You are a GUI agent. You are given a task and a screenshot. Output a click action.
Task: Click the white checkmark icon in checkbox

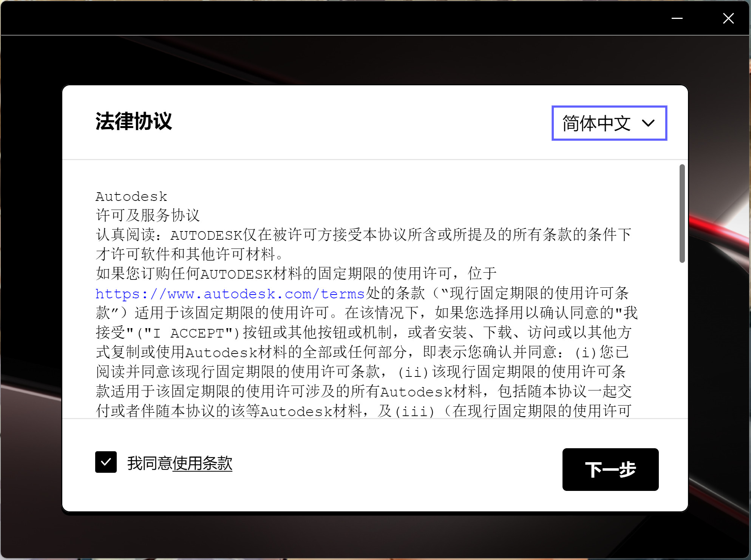pyautogui.click(x=106, y=462)
